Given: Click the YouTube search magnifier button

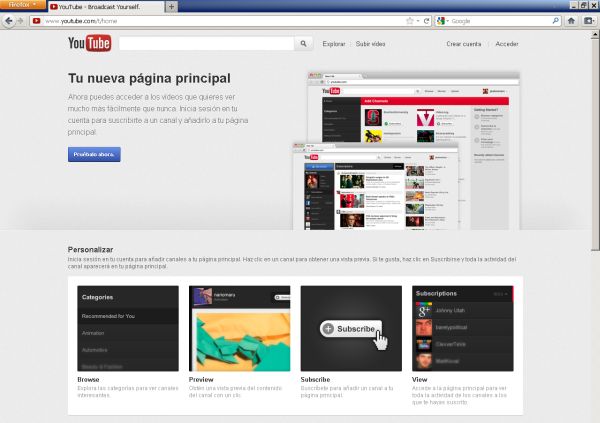Looking at the screenshot, I should point(303,44).
